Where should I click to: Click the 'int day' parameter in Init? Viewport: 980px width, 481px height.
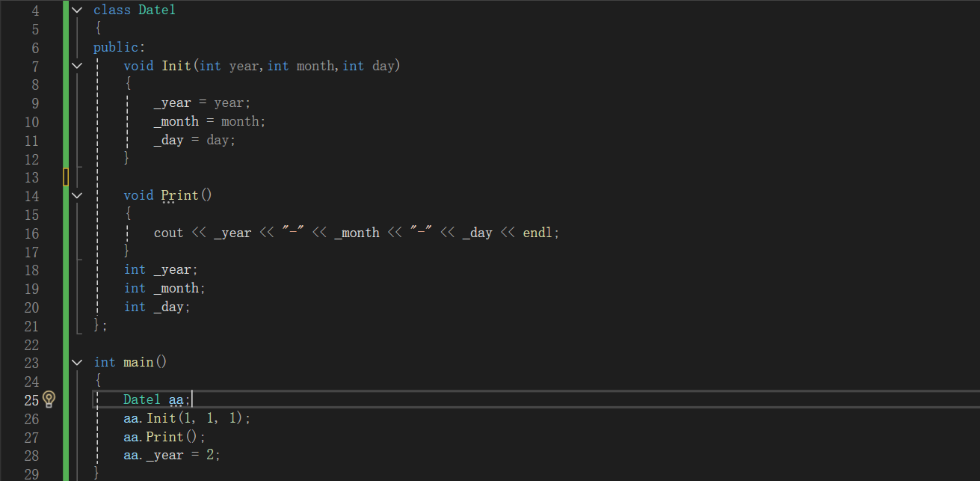[x=369, y=66]
